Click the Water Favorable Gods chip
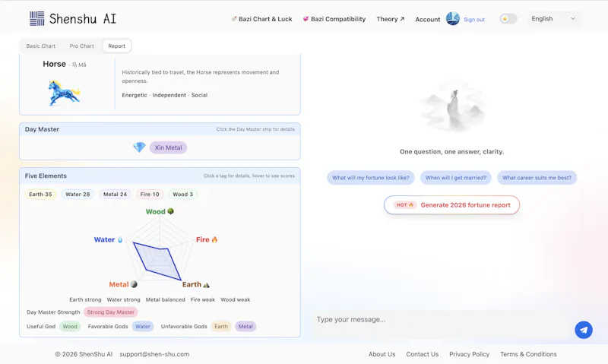Viewport: 608px width, 364px height. pyautogui.click(x=143, y=327)
